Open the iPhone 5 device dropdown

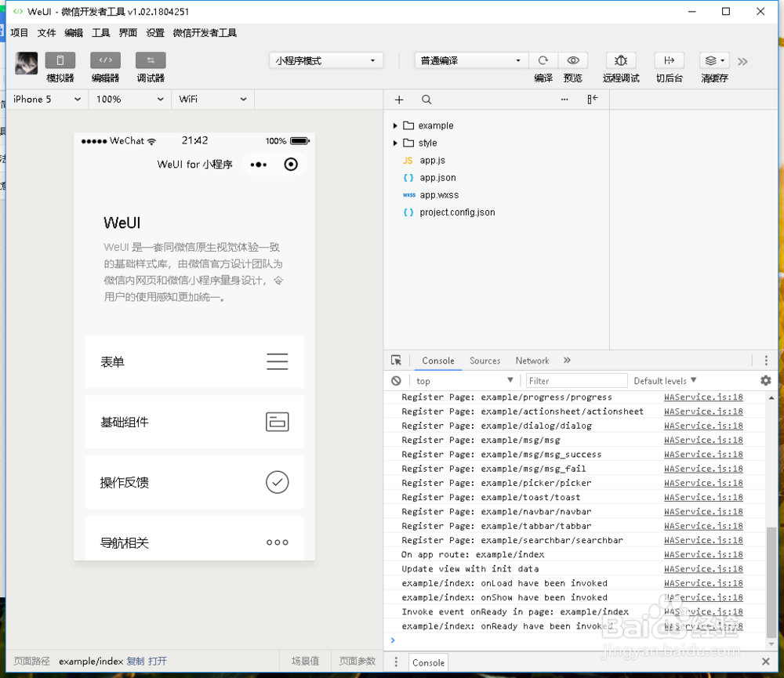click(x=47, y=99)
